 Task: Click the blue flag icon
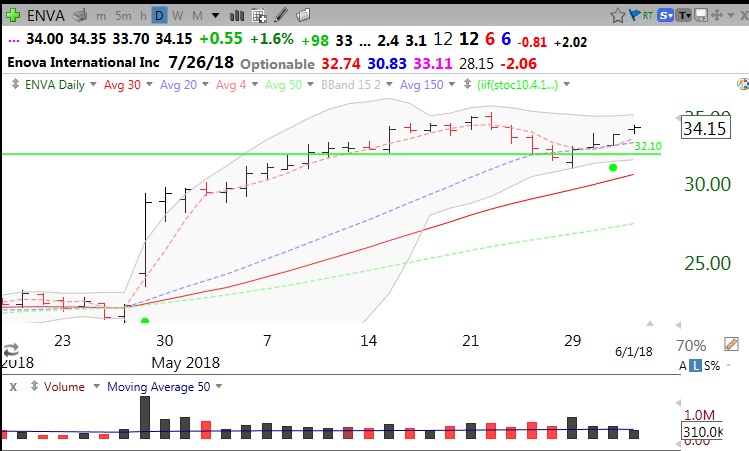634,15
